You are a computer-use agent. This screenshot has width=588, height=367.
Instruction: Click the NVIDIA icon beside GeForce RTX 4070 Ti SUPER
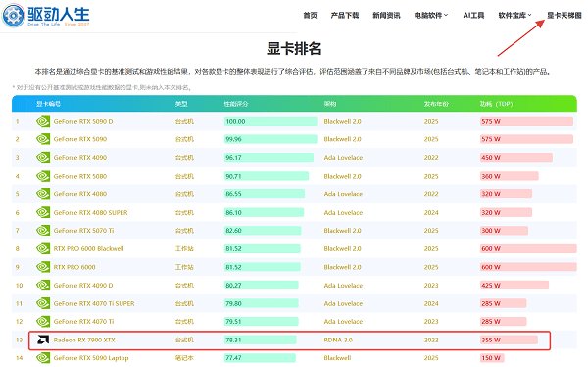[x=43, y=303]
